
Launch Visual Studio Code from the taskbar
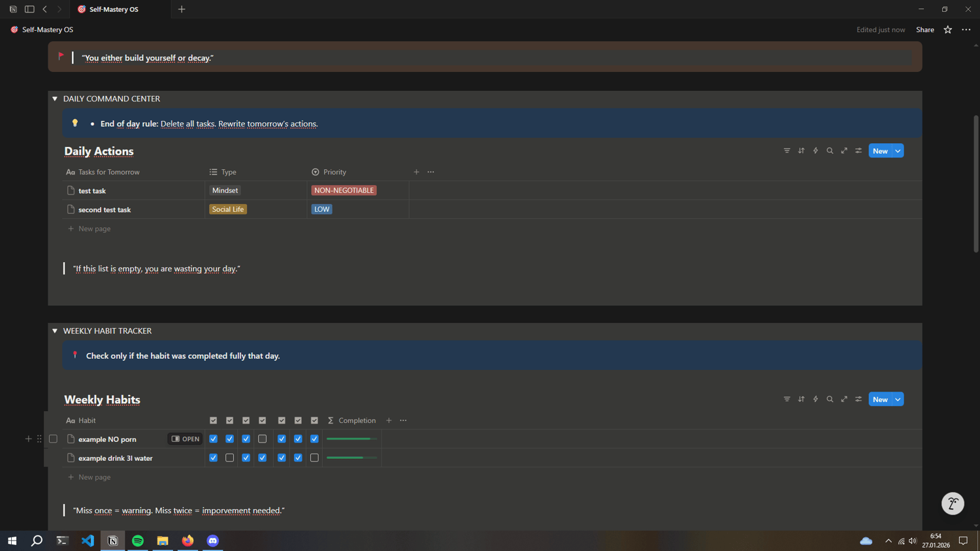pyautogui.click(x=88, y=541)
